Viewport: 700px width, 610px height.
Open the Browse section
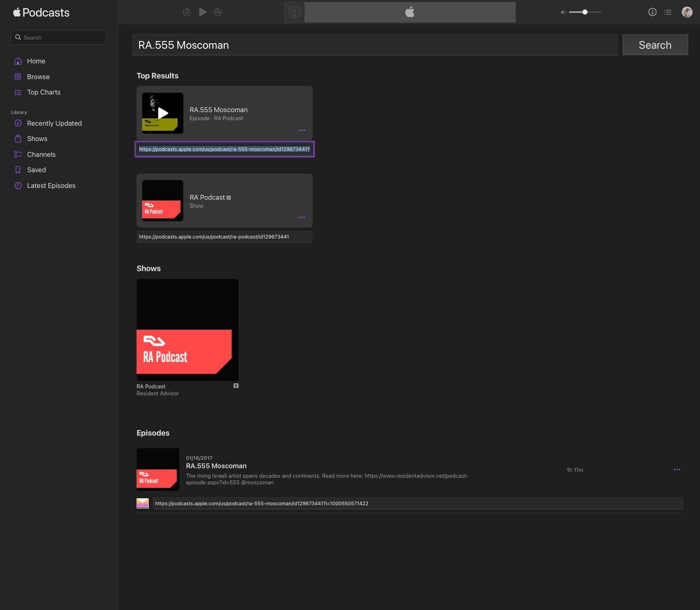[x=38, y=77]
